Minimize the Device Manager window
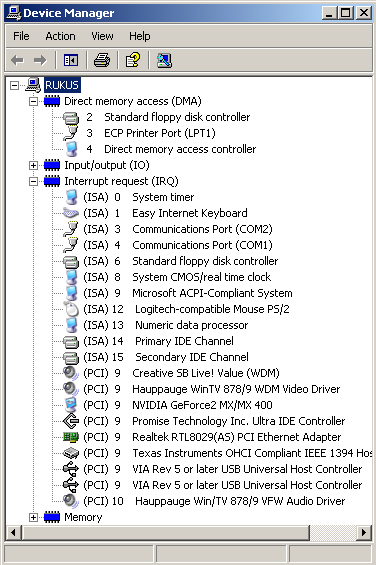Image resolution: width=376 pixels, height=565 pixels. (329, 13)
